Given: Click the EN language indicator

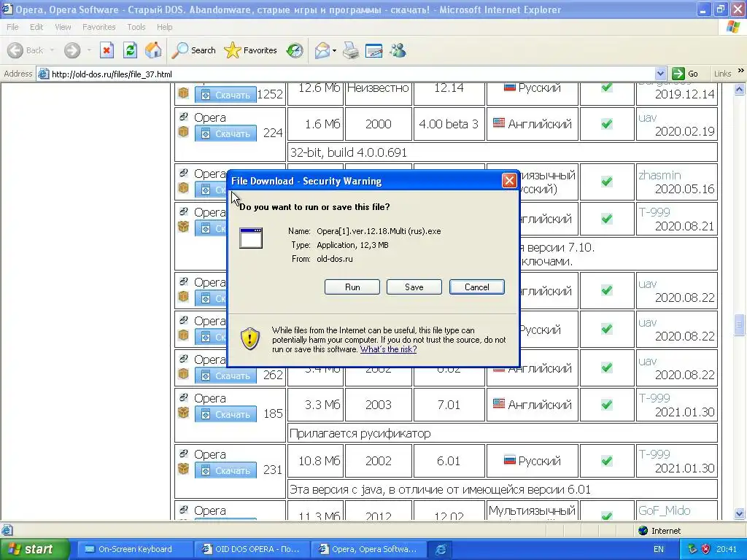Looking at the screenshot, I should click(x=659, y=549).
